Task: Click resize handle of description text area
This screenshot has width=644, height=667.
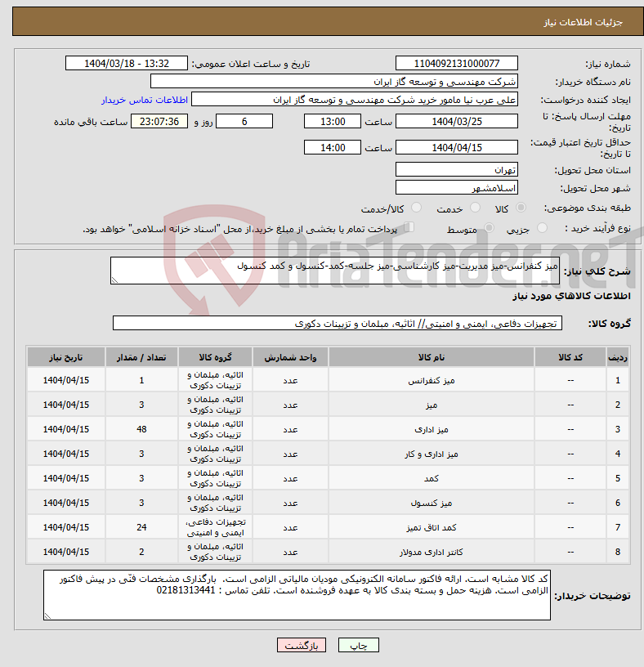Action: tap(114, 280)
